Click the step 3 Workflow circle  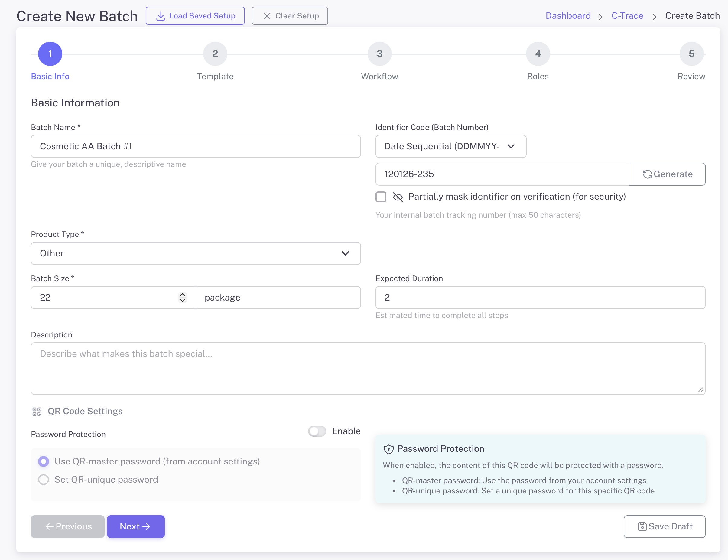coord(379,54)
